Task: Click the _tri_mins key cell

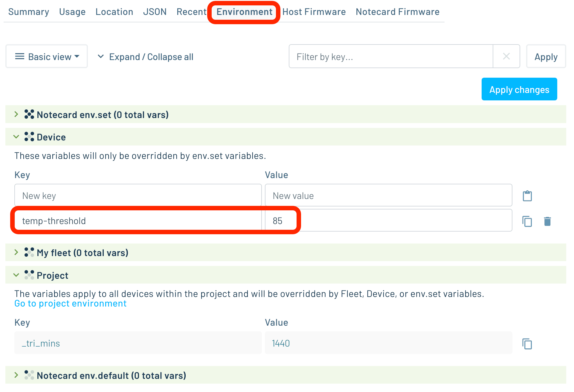Action: tap(138, 343)
